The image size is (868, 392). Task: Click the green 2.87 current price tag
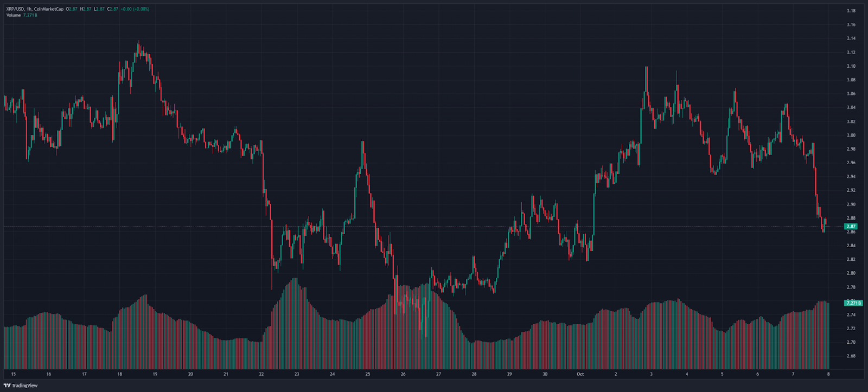851,226
